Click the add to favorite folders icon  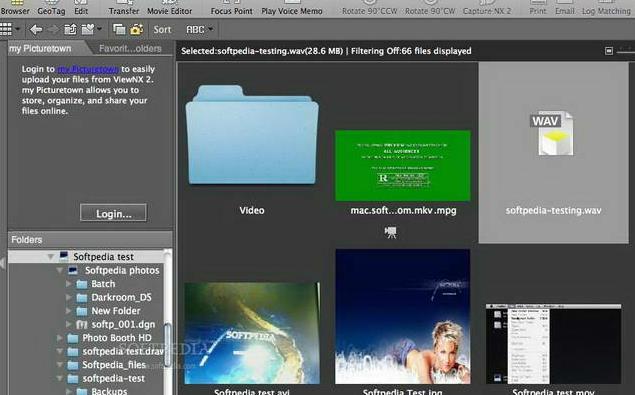(x=87, y=29)
